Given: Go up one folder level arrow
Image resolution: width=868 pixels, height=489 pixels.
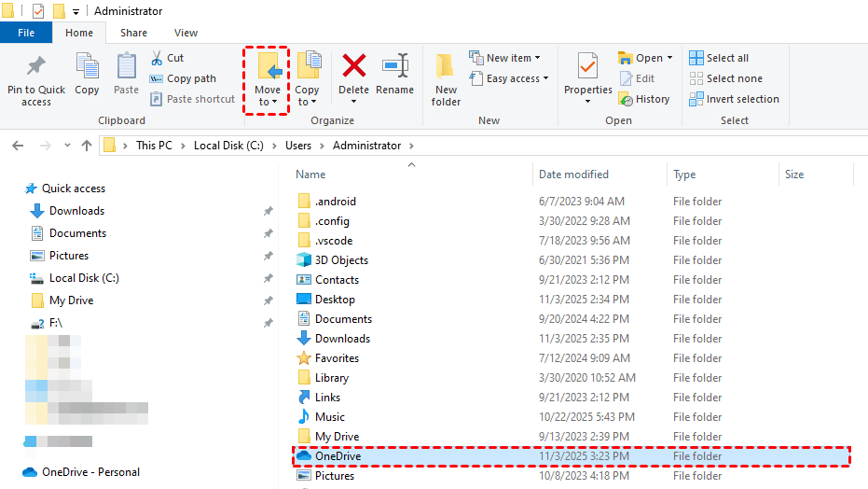Looking at the screenshot, I should (87, 146).
